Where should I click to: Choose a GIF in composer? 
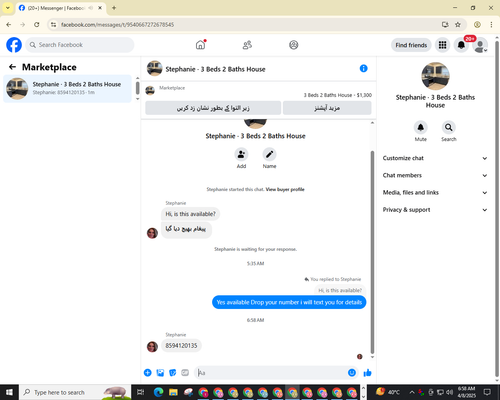tap(185, 373)
